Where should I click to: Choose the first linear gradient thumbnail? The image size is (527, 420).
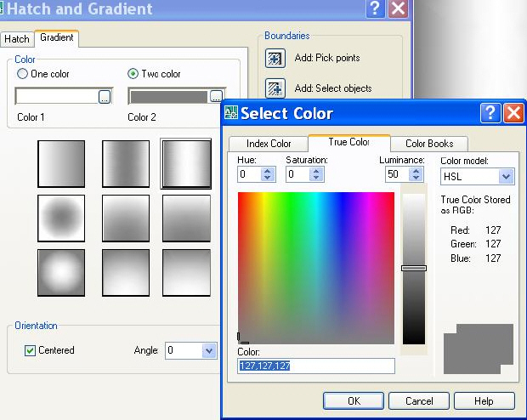(x=61, y=164)
